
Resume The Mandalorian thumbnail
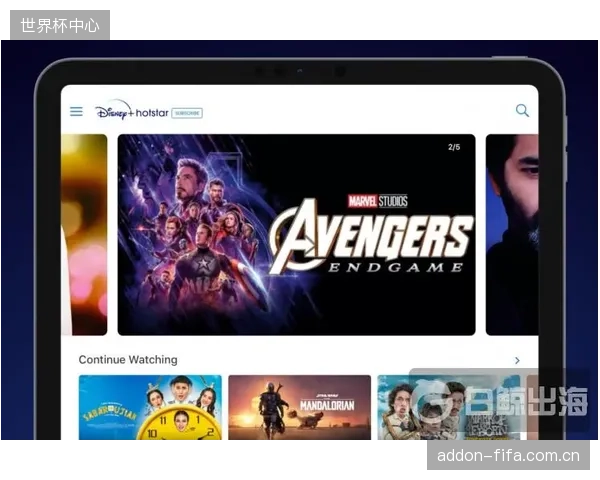click(300, 407)
